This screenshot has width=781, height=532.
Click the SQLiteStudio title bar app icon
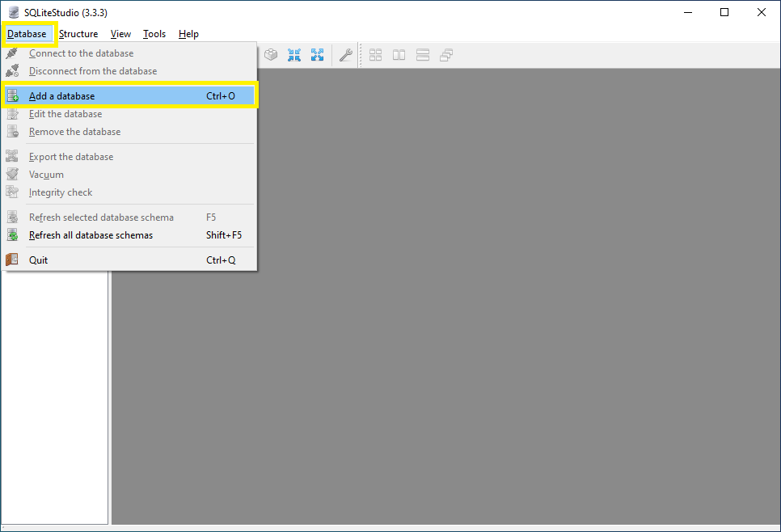pyautogui.click(x=14, y=12)
